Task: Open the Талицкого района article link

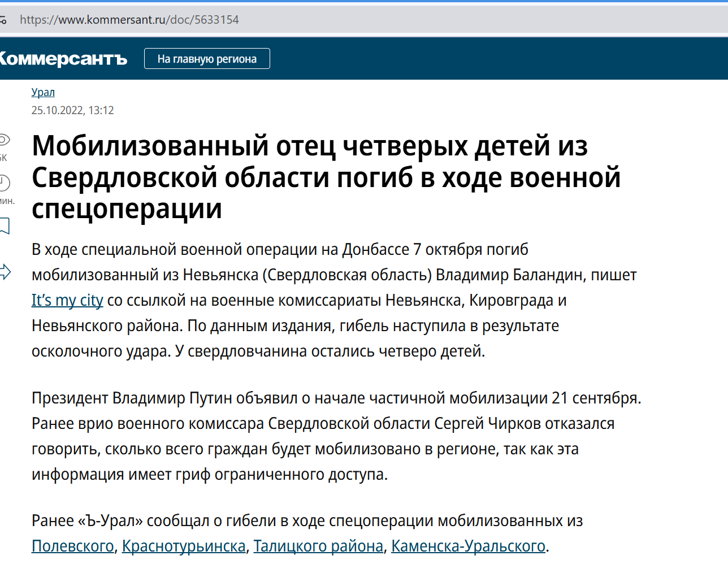Action: coord(318,546)
